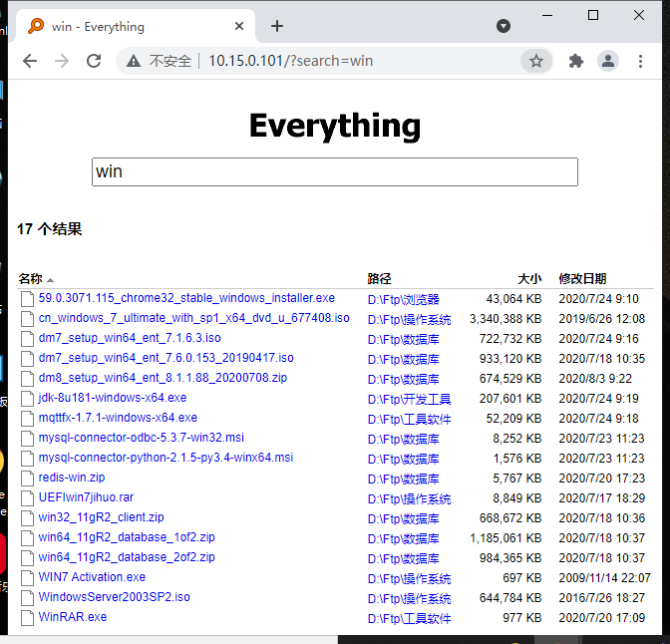670x644 pixels.
Task: Click file icon beside cn_windows_7_ultimate row
Action: point(27,319)
